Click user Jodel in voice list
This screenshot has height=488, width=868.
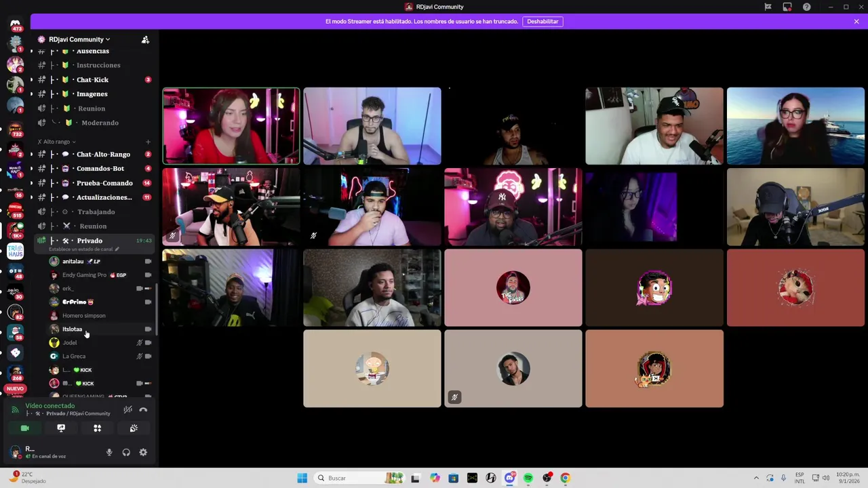pos(69,343)
